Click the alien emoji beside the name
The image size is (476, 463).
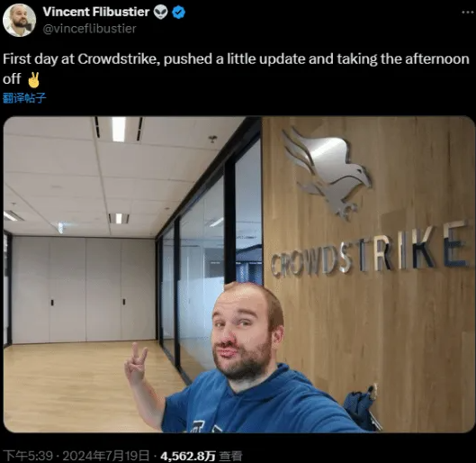tap(160, 13)
